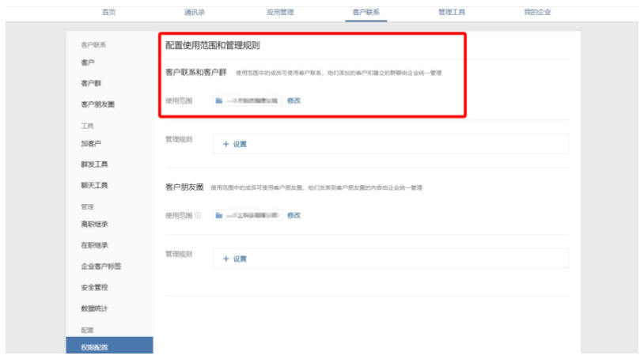Open 聊天工具 in the sidebar
Viewport: 644px width, 363px height.
click(94, 186)
